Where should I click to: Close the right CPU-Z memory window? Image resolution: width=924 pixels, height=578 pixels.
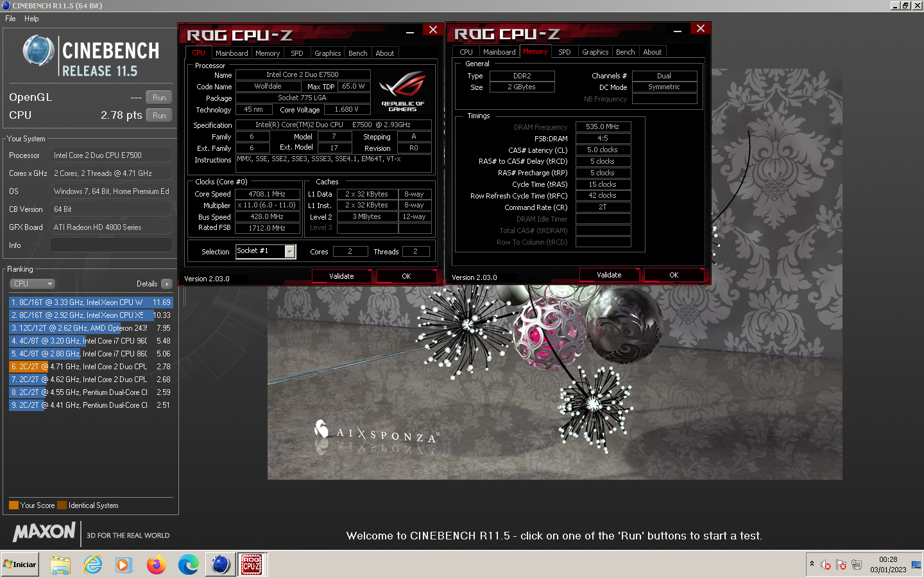700,29
